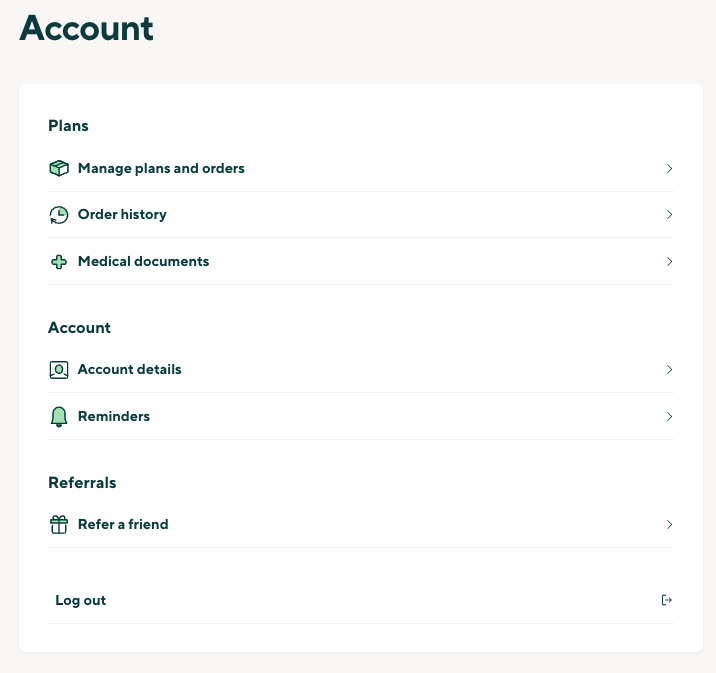The image size is (716, 673).
Task: Open the Reminders text link
Action: (114, 416)
